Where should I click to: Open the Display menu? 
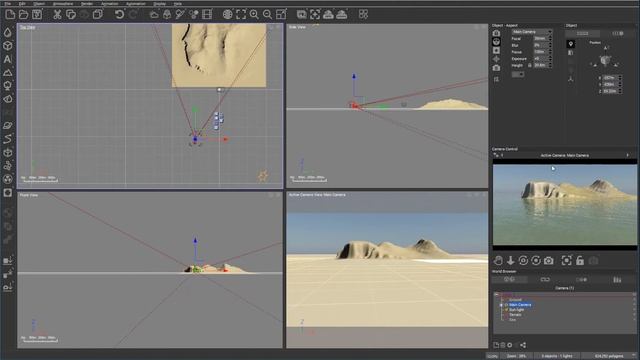(x=160, y=4)
